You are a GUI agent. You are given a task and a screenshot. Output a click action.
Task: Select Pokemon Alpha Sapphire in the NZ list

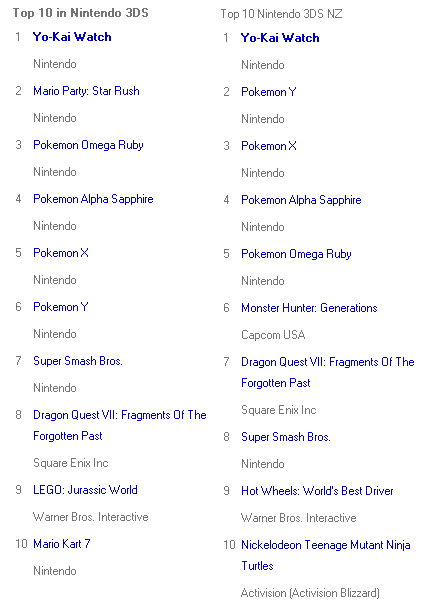[x=301, y=200]
